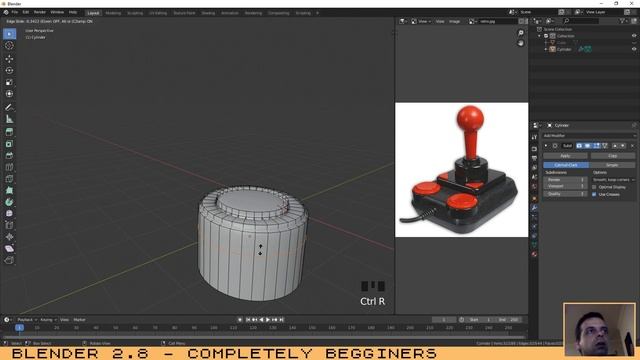Select the Inset Faces tool
The height and width of the screenshot is (360, 640).
(x=9, y=144)
